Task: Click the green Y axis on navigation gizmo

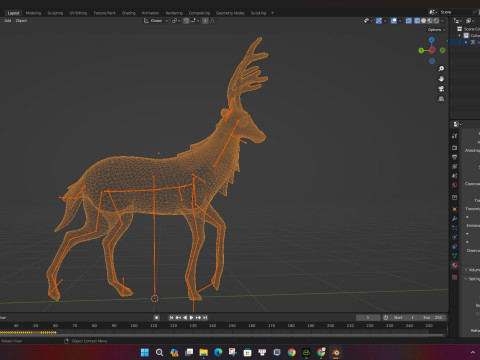Action: point(421,50)
